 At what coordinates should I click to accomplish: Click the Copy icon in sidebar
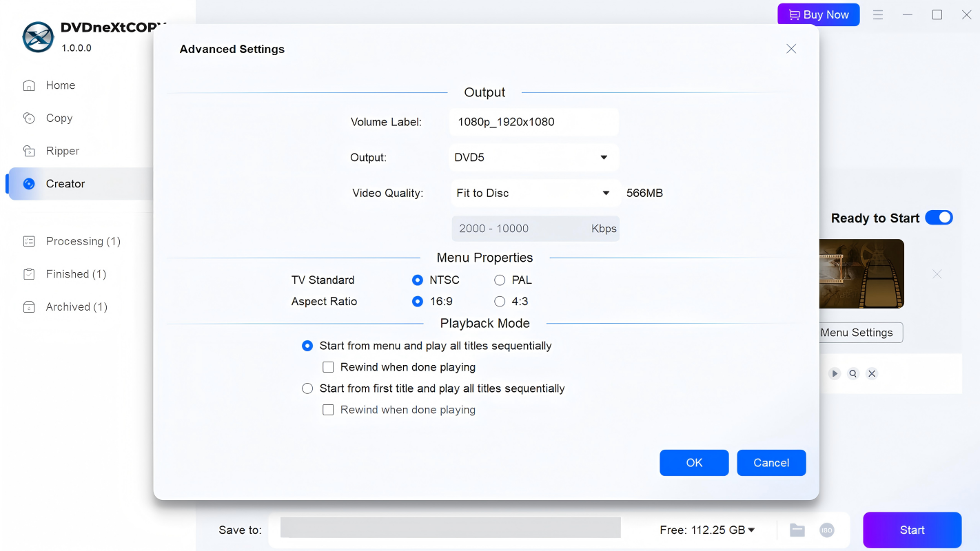29,118
